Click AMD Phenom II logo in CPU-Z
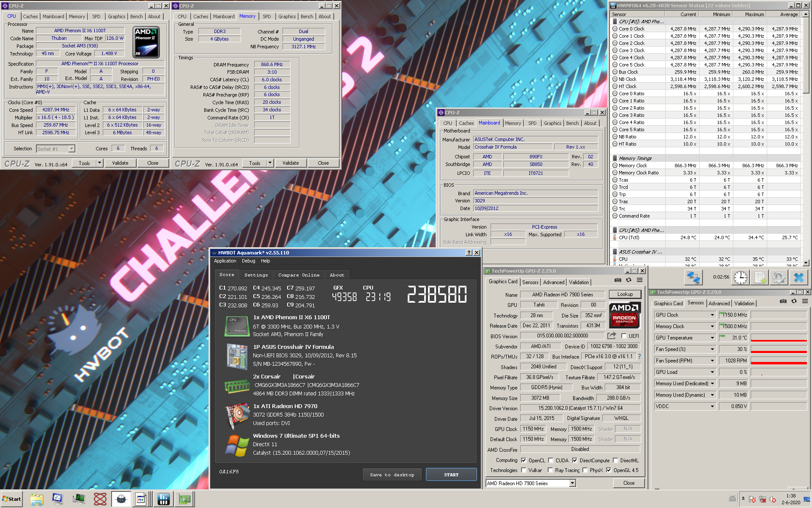This screenshot has width=812, height=508. click(146, 42)
